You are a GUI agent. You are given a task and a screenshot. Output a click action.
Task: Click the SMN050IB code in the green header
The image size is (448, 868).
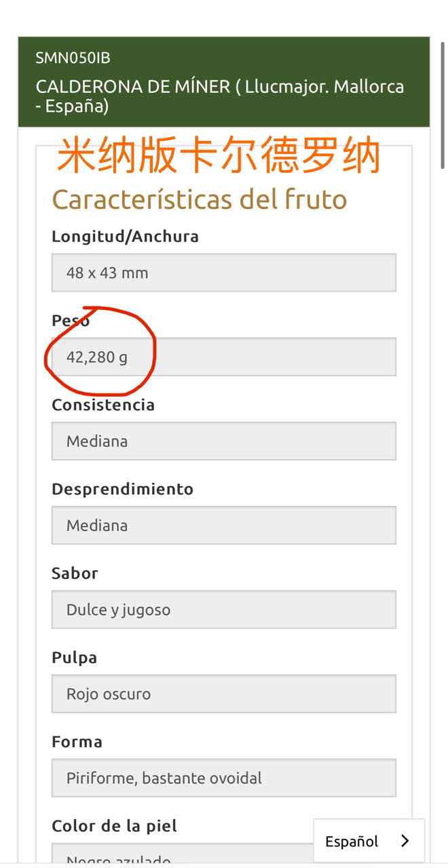click(73, 58)
